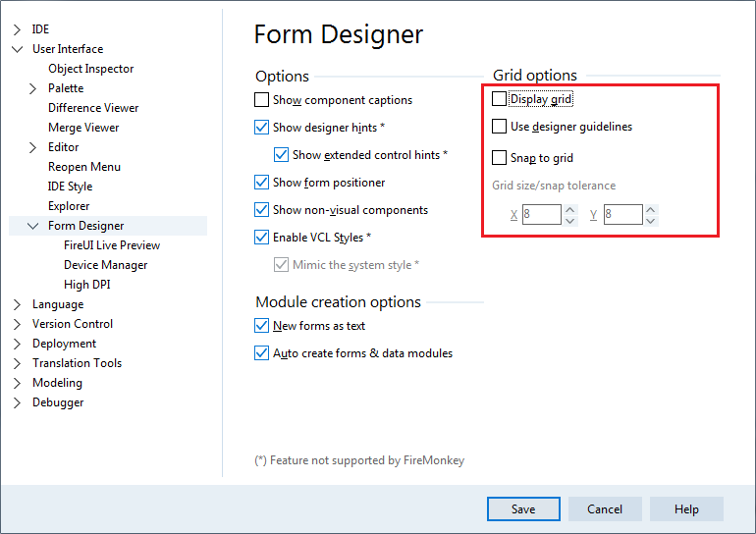
Task: Disable Auto create forms & data modules
Action: coord(261,353)
